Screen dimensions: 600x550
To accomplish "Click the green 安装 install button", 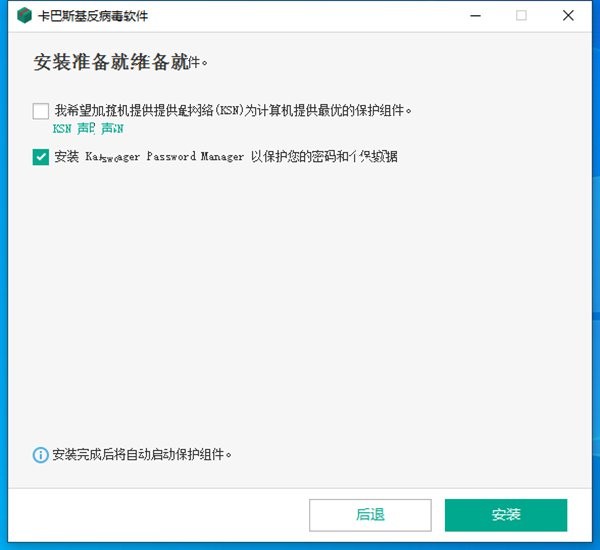I will (x=506, y=515).
